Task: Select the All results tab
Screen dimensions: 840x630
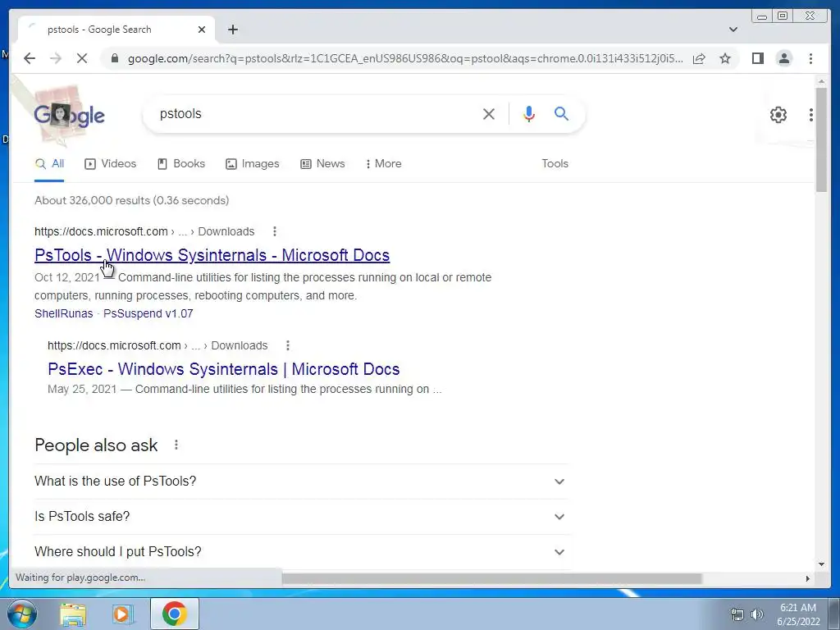Action: [x=49, y=164]
